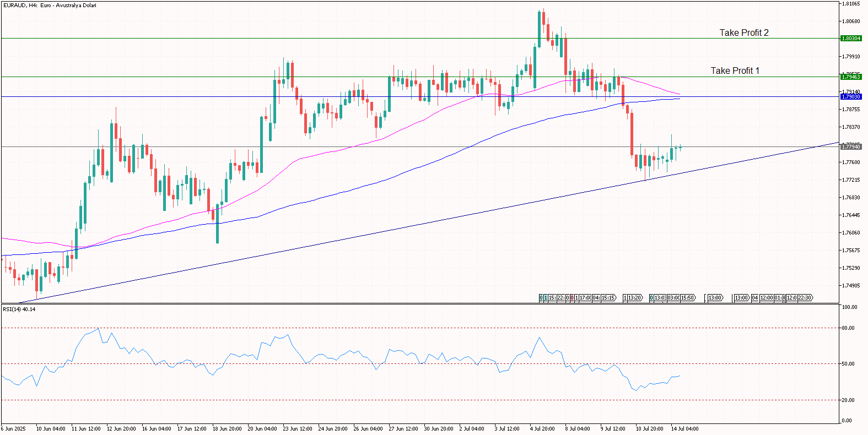This screenshot has width=868, height=435.
Task: Select the Take Profit 2 label
Action: [x=744, y=32]
